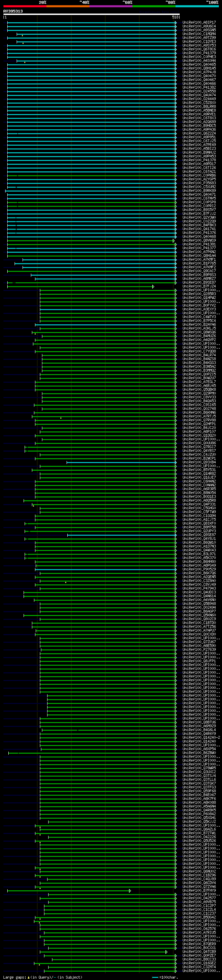Viewport: 222px width, 980px height.
Task: Select UniRef100_Q0PZI5 label
Action: (199, 374)
